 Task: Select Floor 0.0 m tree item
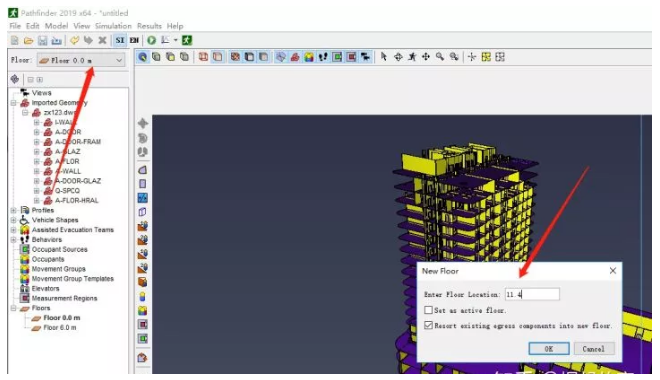click(61, 318)
